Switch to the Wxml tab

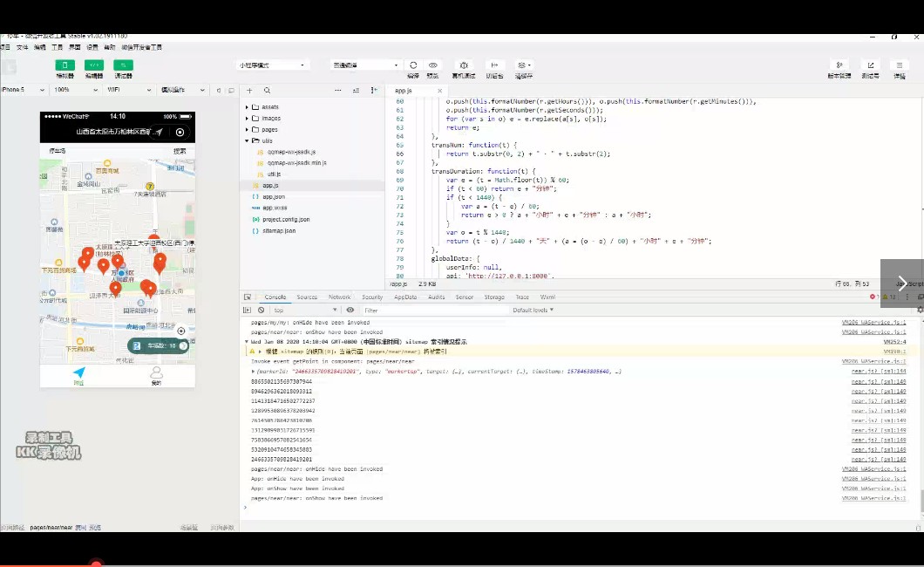pos(547,297)
